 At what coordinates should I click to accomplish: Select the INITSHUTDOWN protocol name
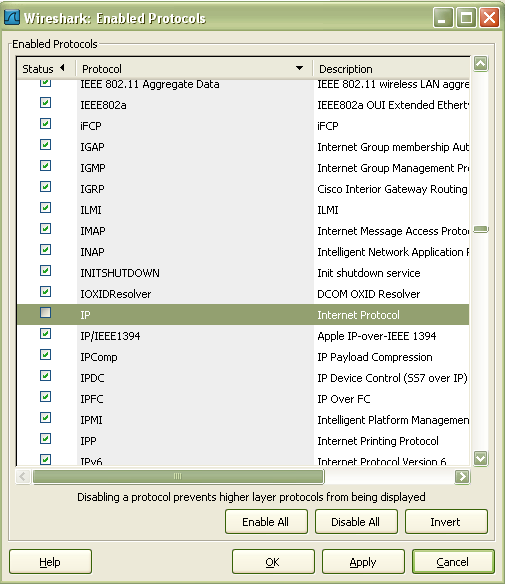[120, 273]
